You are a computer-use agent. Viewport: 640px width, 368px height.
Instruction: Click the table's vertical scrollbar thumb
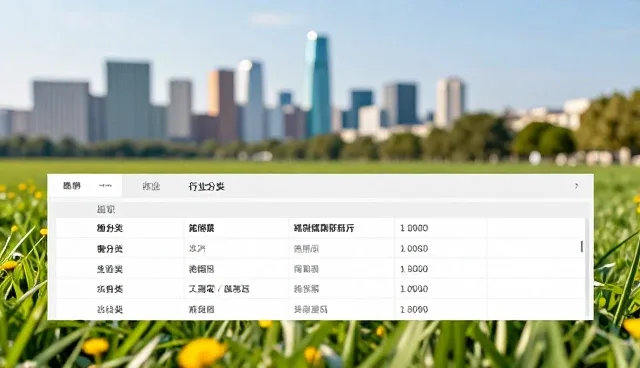[582, 246]
